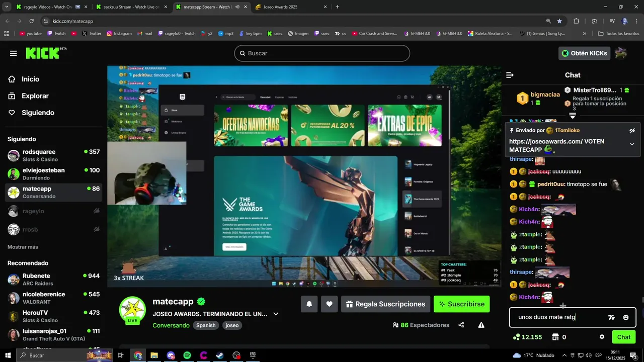Click the quick emotes icon in chat box
The height and width of the screenshot is (362, 644).
[611, 317]
